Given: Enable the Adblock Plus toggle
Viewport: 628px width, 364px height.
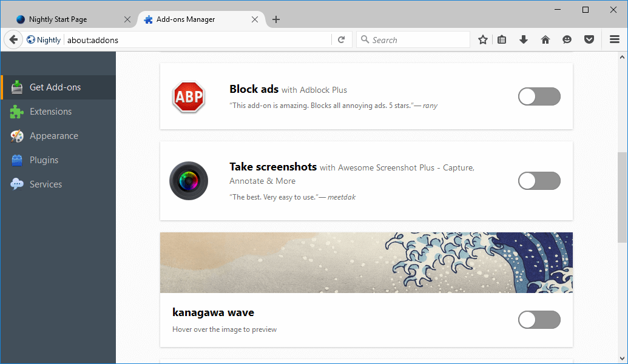Looking at the screenshot, I should point(539,96).
